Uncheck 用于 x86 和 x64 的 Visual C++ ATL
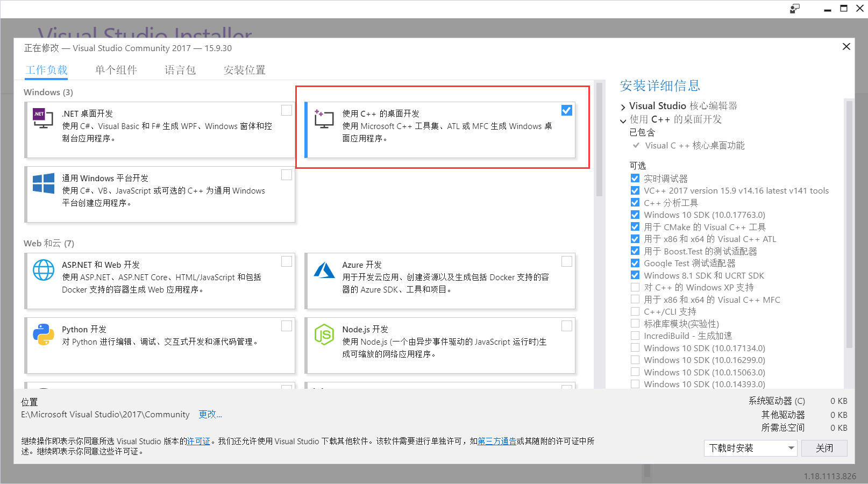The image size is (868, 484). [635, 239]
